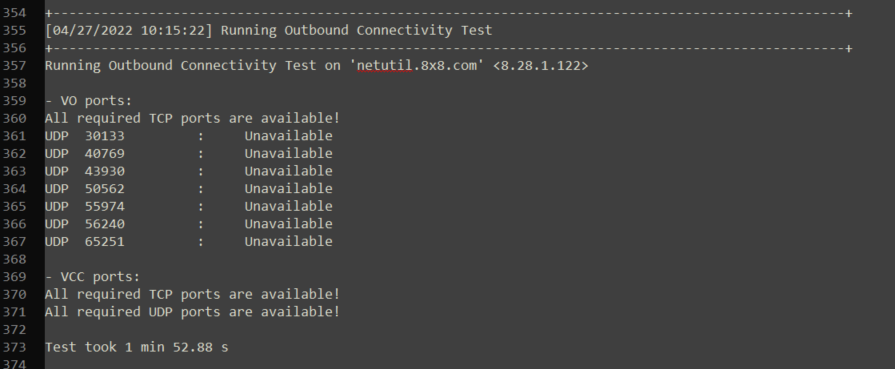Click the Unavailable status for port 30133

point(288,136)
